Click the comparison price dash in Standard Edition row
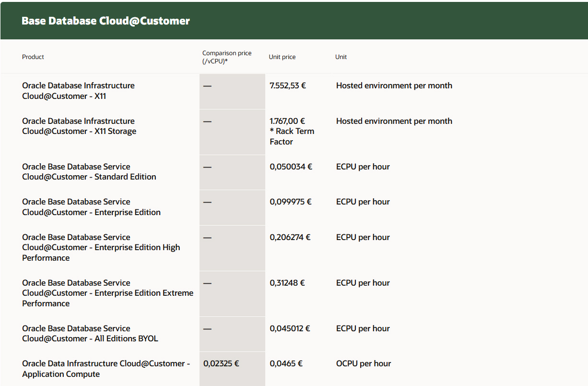The width and height of the screenshot is (588, 386). (x=207, y=167)
